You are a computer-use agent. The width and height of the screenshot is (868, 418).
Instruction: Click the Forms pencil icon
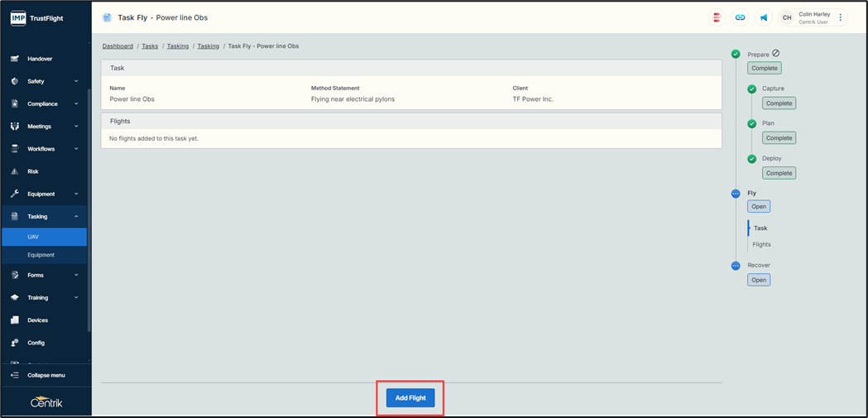[15, 275]
